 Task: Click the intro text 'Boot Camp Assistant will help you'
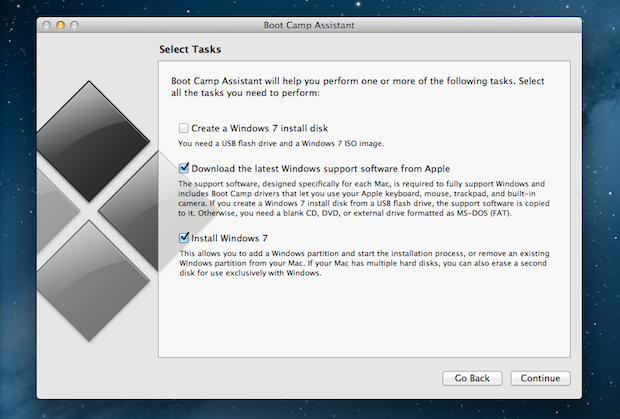coord(358,87)
